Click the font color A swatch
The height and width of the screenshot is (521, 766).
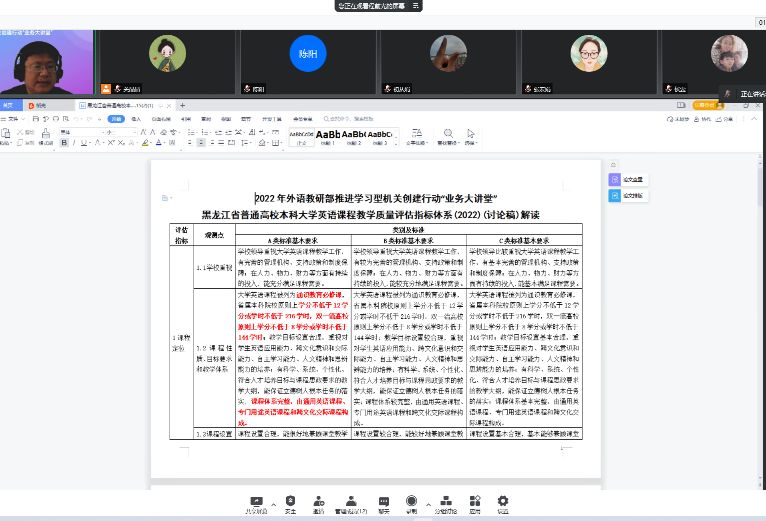click(x=158, y=143)
